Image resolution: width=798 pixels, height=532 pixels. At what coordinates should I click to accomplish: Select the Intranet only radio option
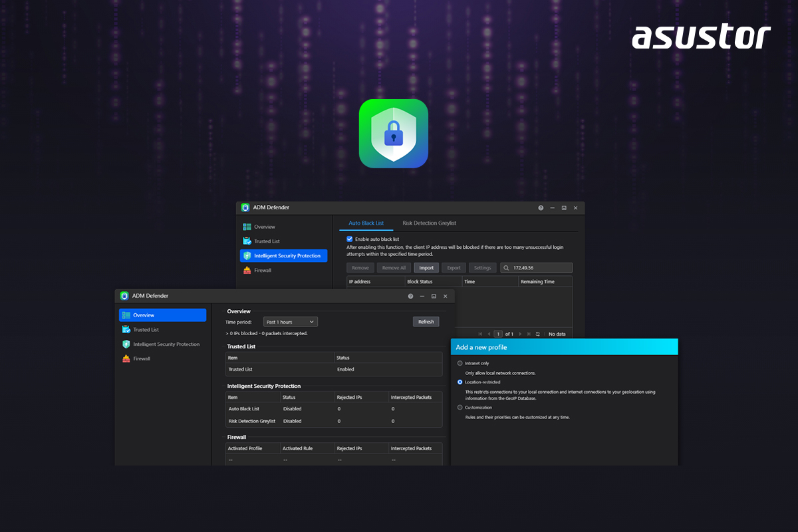[460, 363]
